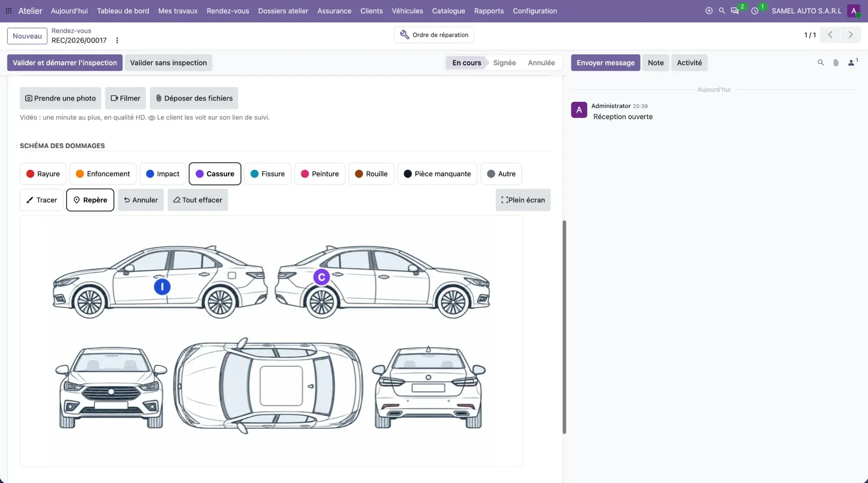The height and width of the screenshot is (483, 868).
Task: Open the Véhicules menu
Action: [407, 11]
